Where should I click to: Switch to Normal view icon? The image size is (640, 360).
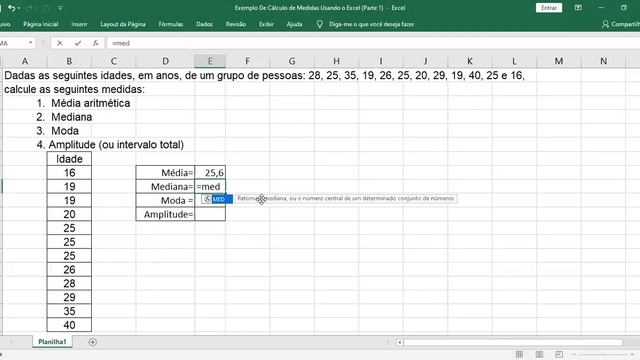pos(519,354)
